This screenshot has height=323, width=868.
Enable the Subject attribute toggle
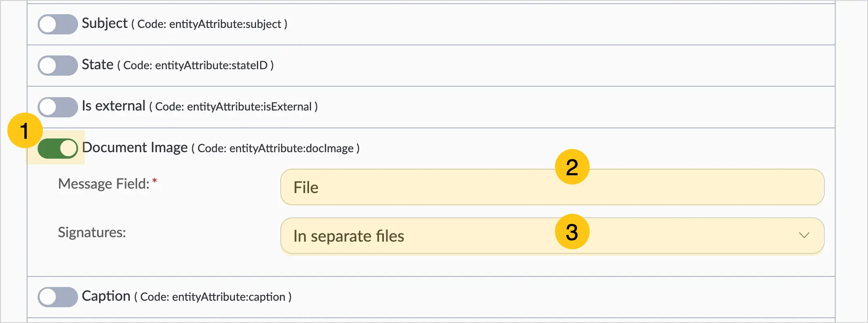(58, 24)
